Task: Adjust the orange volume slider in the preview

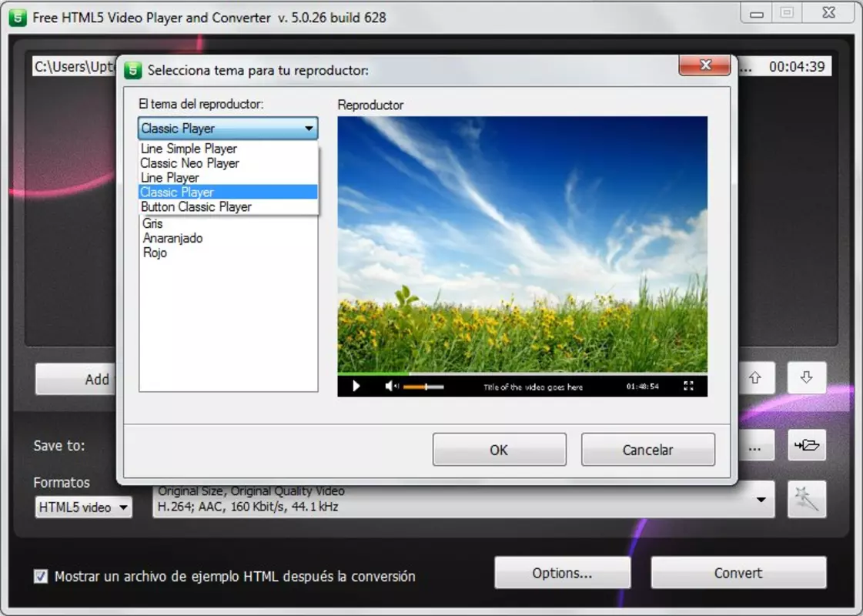Action: pyautogui.click(x=423, y=387)
